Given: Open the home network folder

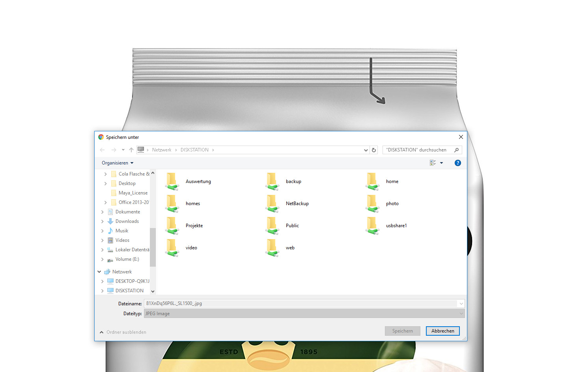Looking at the screenshot, I should (382, 181).
